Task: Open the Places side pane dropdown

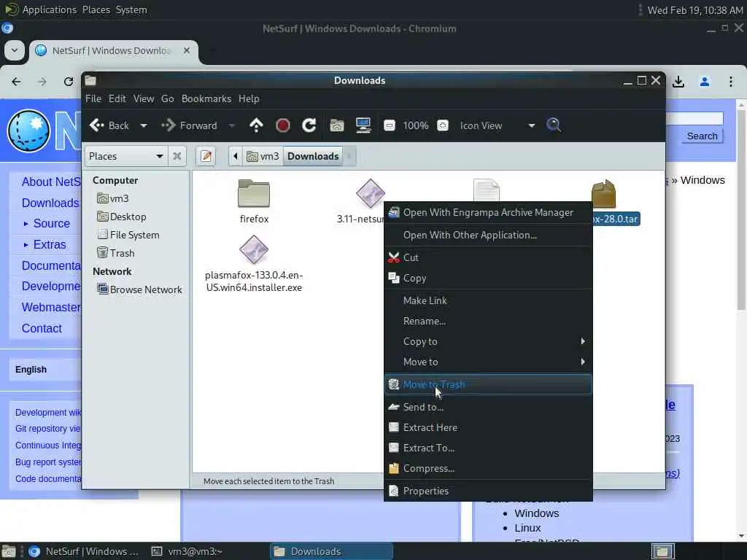Action: (x=125, y=156)
